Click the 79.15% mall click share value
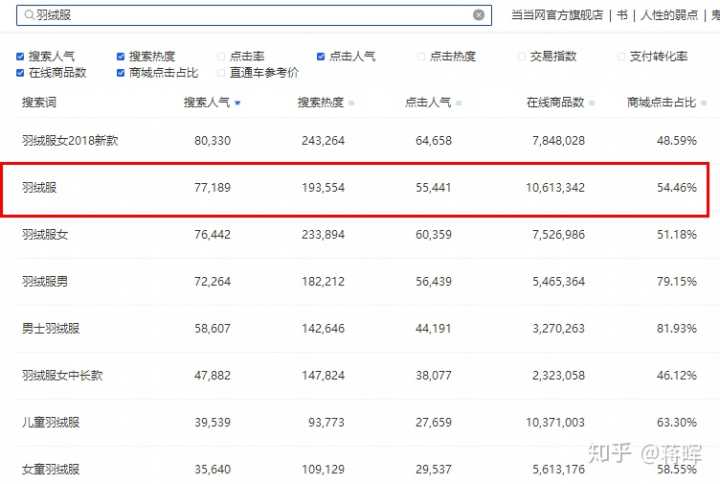This screenshot has height=484, width=720. (677, 281)
